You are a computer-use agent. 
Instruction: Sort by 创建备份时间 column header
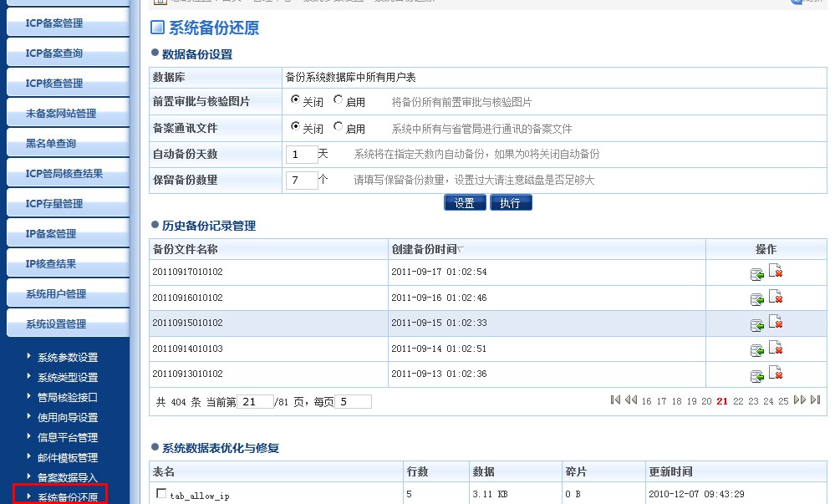425,249
